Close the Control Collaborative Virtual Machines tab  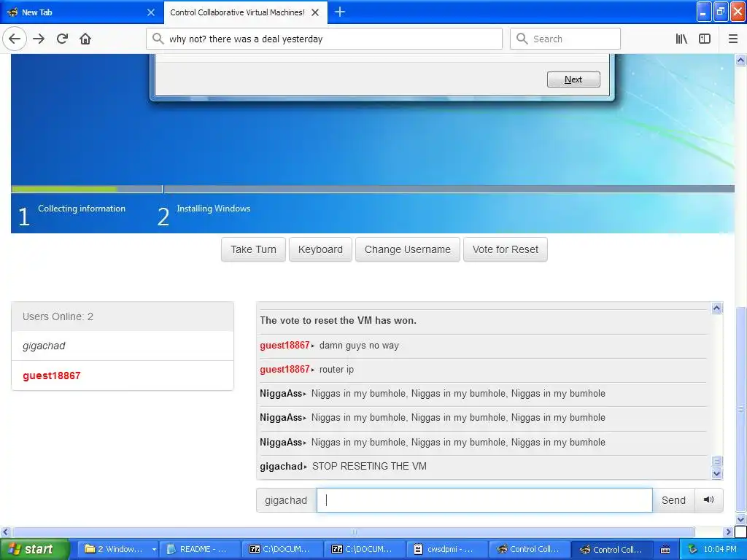point(315,12)
